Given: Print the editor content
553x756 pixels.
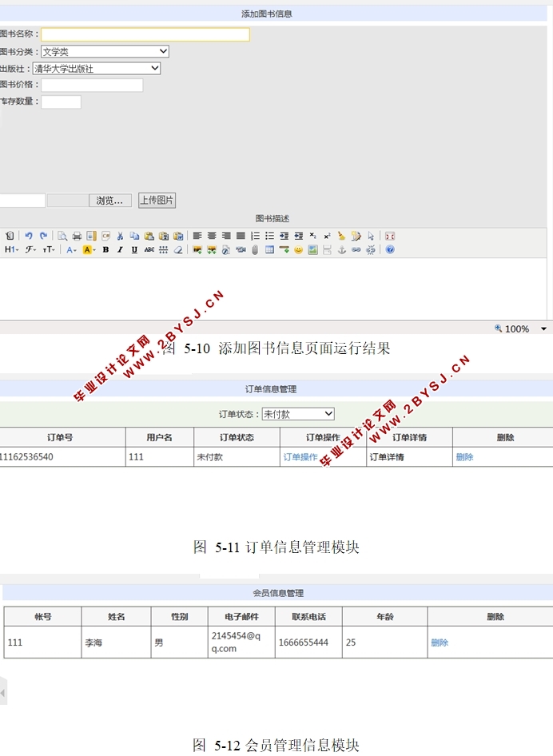Looking at the screenshot, I should [x=77, y=236].
